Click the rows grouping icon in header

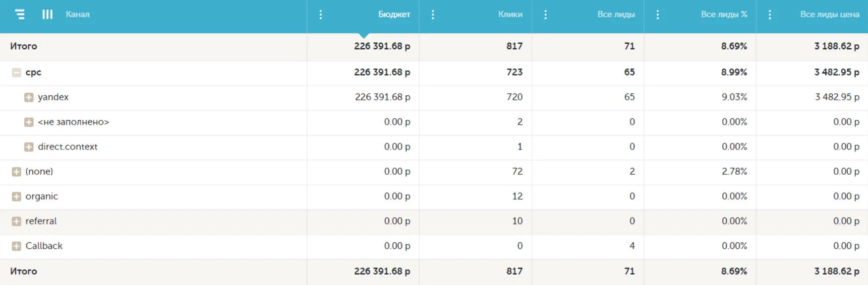point(20,14)
